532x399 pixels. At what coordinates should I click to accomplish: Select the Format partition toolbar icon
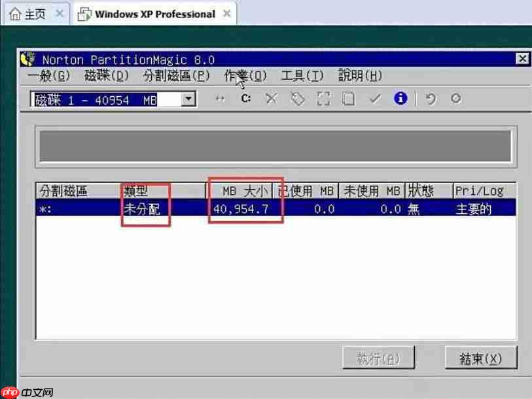click(325, 98)
